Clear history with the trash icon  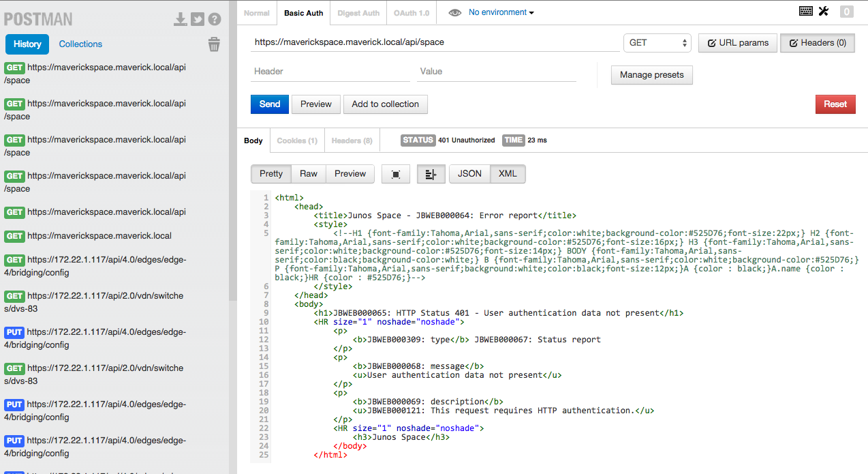(214, 44)
